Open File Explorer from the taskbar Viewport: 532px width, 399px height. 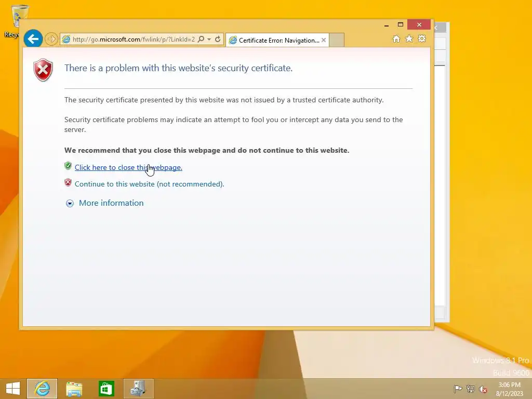pyautogui.click(x=74, y=389)
